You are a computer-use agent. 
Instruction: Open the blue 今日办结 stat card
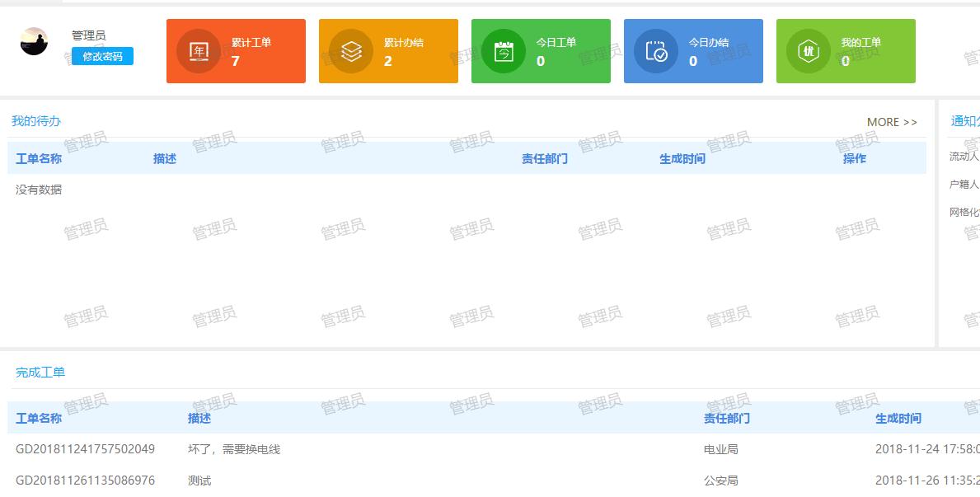[693, 50]
